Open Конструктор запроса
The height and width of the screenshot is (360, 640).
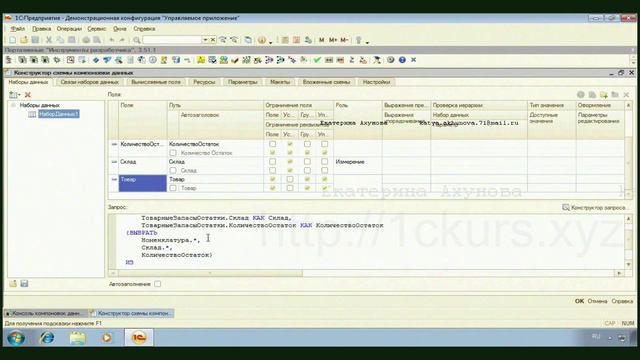(595, 207)
